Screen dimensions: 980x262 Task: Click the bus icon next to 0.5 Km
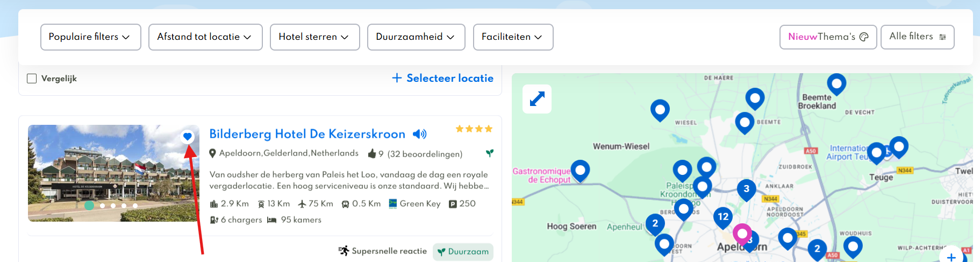click(x=345, y=204)
